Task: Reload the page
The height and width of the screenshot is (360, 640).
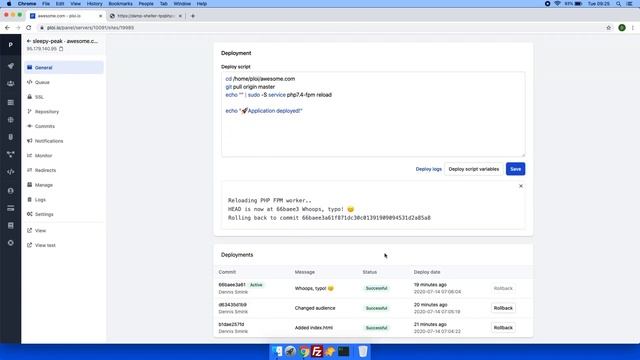Action: tap(29, 28)
